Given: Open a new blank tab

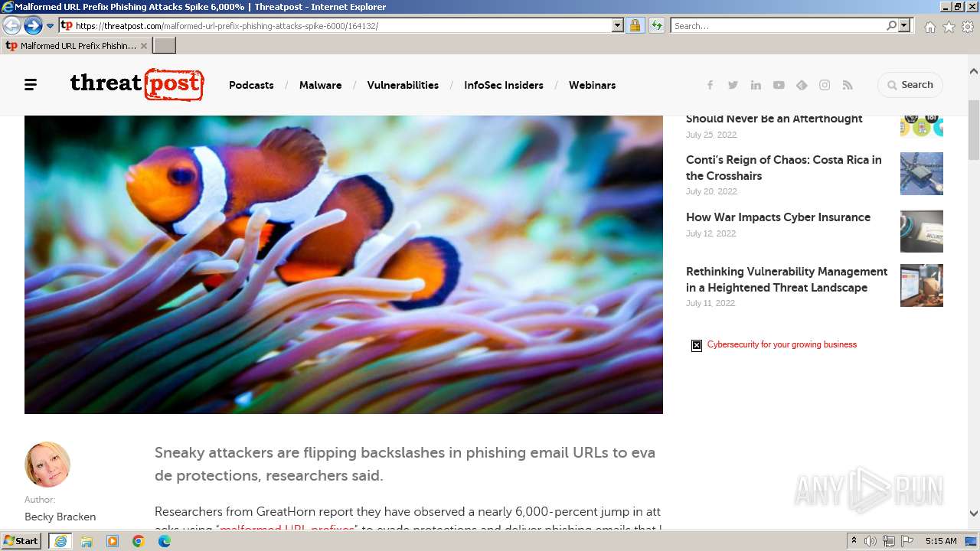Looking at the screenshot, I should point(165,45).
